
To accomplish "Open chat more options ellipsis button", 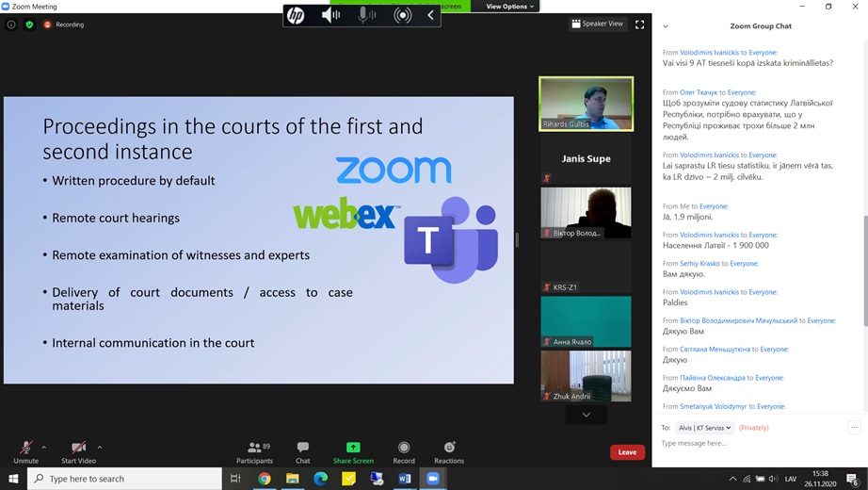I will coord(854,428).
